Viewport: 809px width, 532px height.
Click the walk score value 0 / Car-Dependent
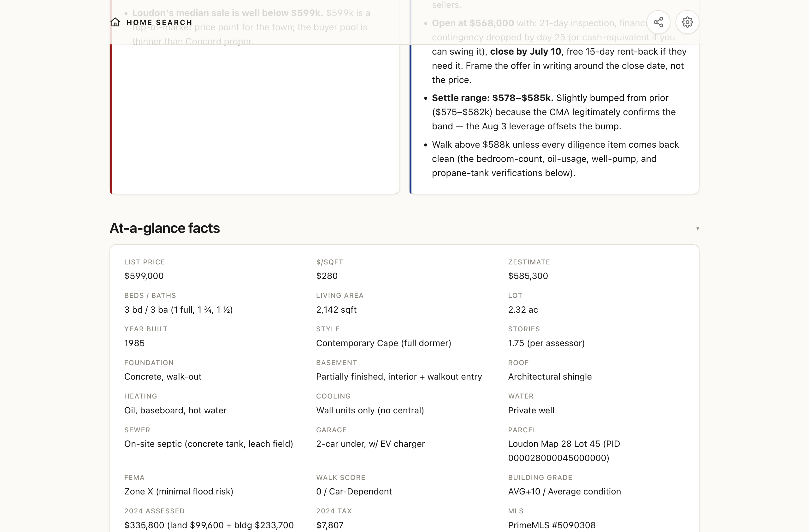coord(354,491)
